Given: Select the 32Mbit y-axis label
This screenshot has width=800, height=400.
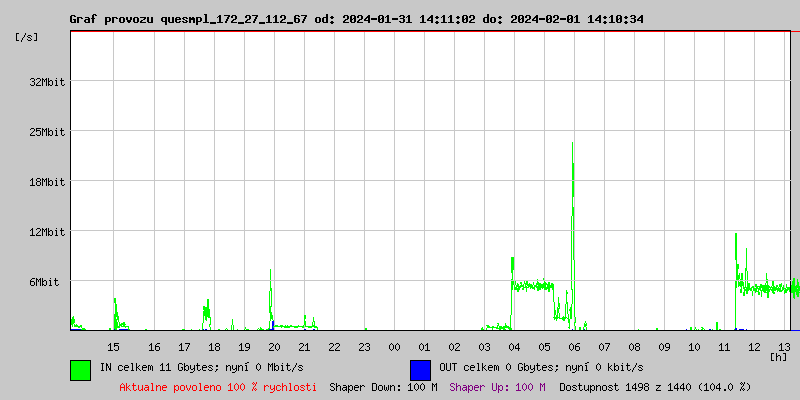Looking at the screenshot, I should pyautogui.click(x=47, y=82).
